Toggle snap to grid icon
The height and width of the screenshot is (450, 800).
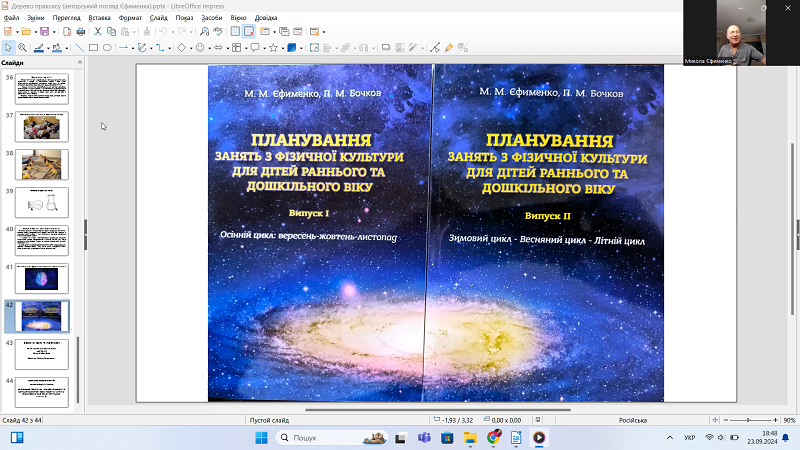tap(248, 32)
